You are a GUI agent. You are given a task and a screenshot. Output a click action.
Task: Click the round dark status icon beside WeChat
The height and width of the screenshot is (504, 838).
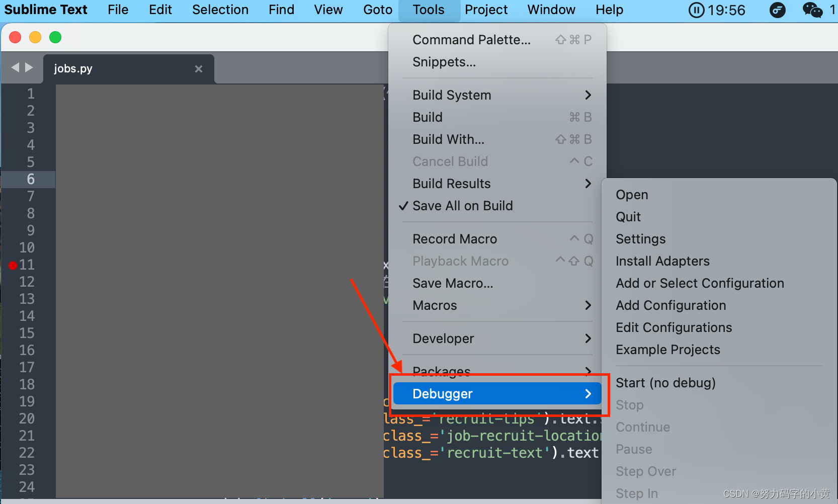pyautogui.click(x=778, y=10)
